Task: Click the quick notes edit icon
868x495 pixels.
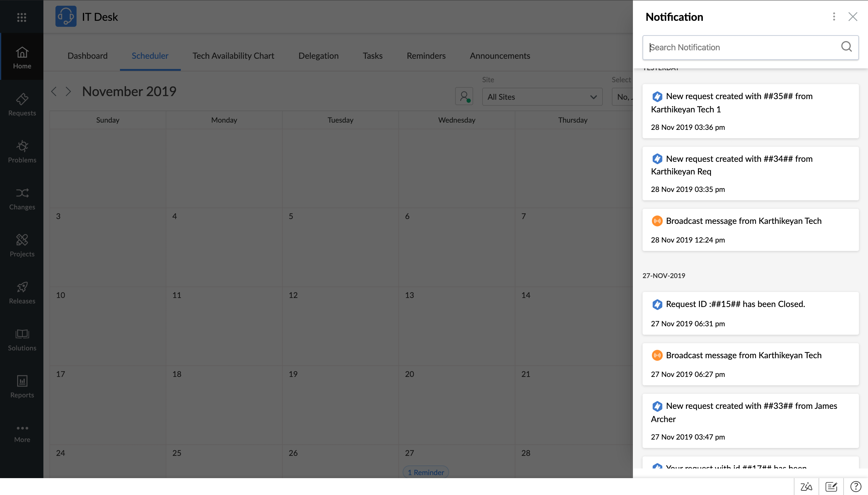Action: tap(831, 487)
